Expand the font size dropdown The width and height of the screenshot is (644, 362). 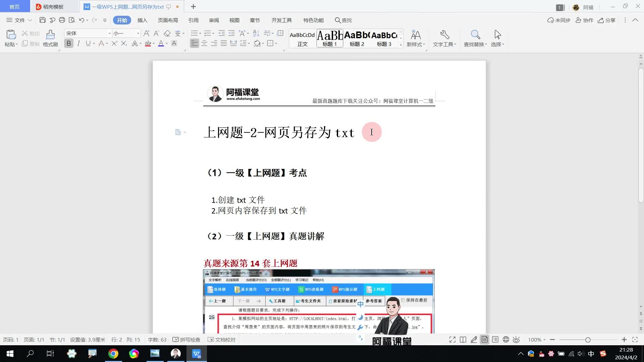pyautogui.click(x=138, y=33)
